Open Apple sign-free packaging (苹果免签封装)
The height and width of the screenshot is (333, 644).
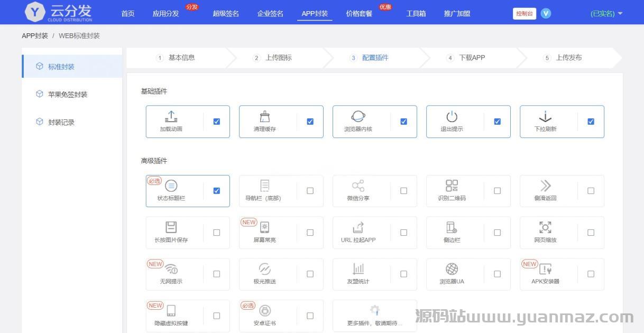click(68, 95)
